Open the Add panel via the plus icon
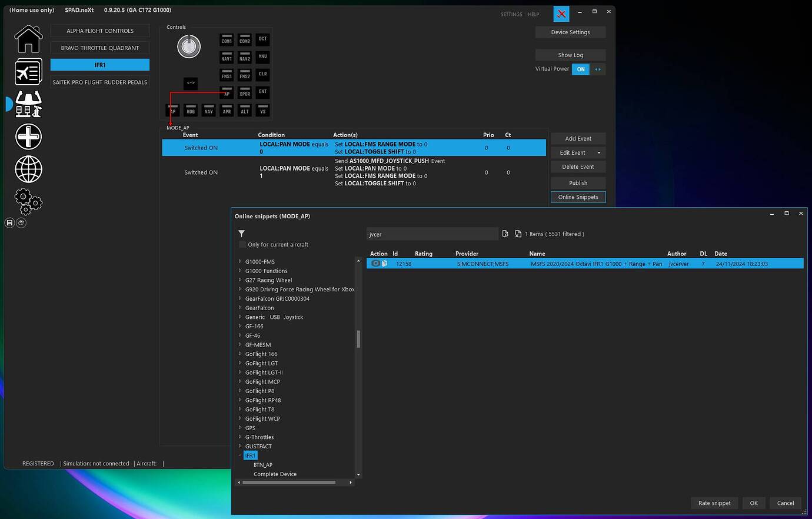Screen dimensions: 812x519 [28, 137]
